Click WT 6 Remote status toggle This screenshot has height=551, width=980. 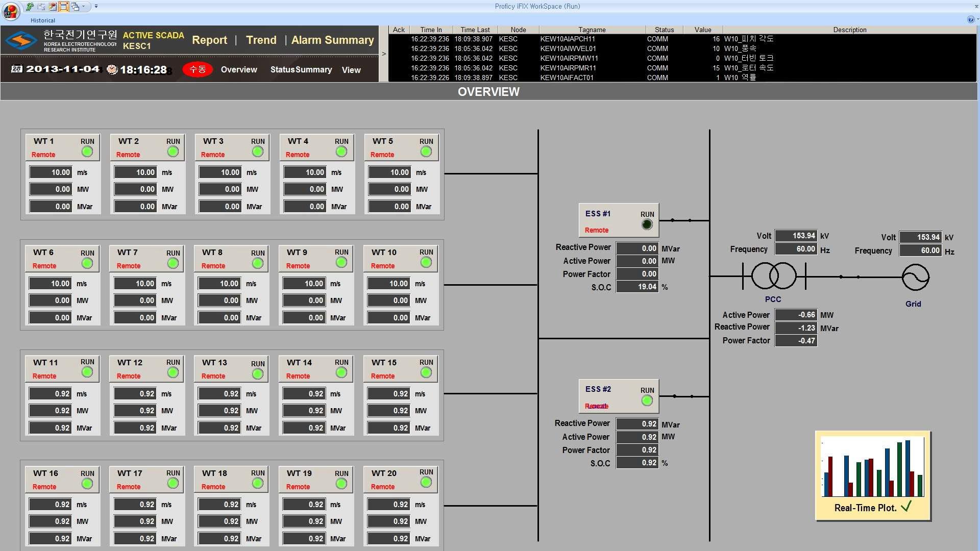(x=44, y=264)
